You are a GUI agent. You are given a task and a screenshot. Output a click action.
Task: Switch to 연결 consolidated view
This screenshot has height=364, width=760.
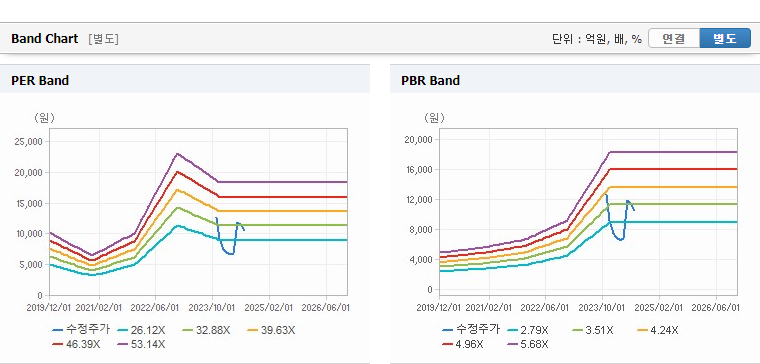(674, 39)
